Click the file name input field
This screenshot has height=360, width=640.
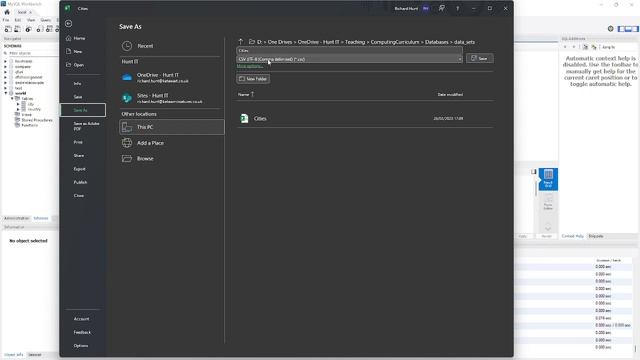349,51
